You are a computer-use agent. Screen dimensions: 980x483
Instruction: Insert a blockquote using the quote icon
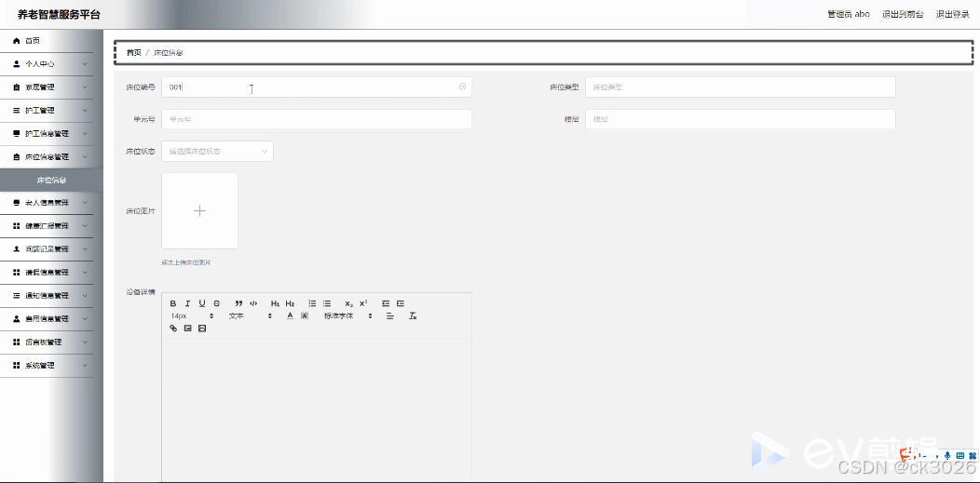[238, 303]
